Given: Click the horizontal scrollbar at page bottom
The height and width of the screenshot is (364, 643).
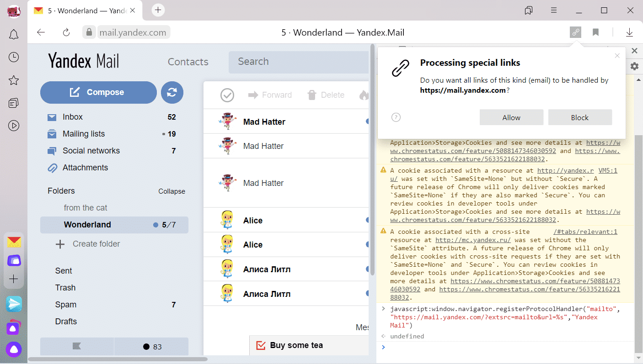Looking at the screenshot, I should click(x=118, y=359).
